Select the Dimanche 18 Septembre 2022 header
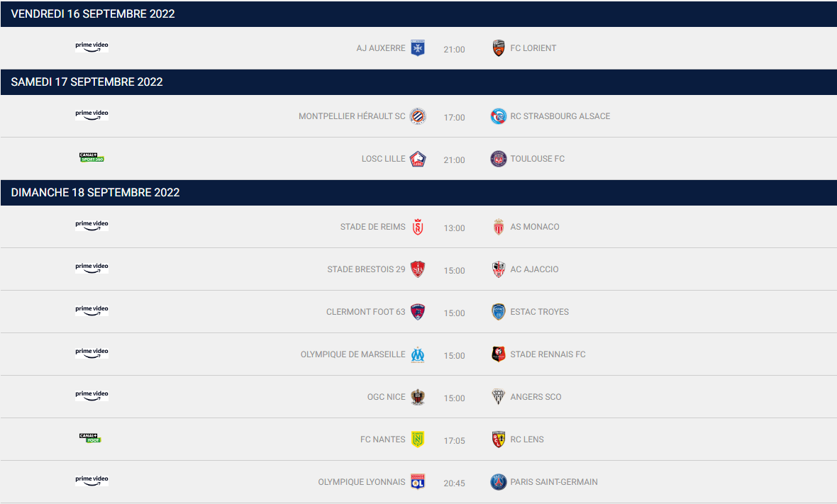 click(x=418, y=193)
